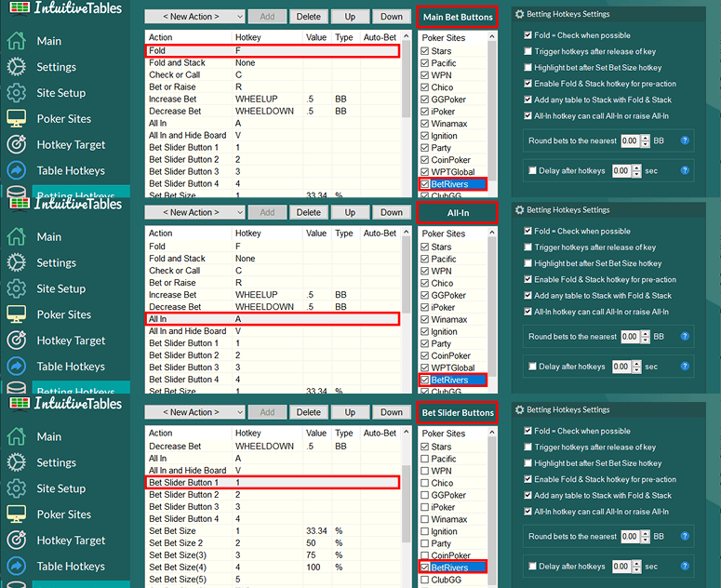Click Round bets help icon in Main Bet Buttons panel

tap(685, 140)
